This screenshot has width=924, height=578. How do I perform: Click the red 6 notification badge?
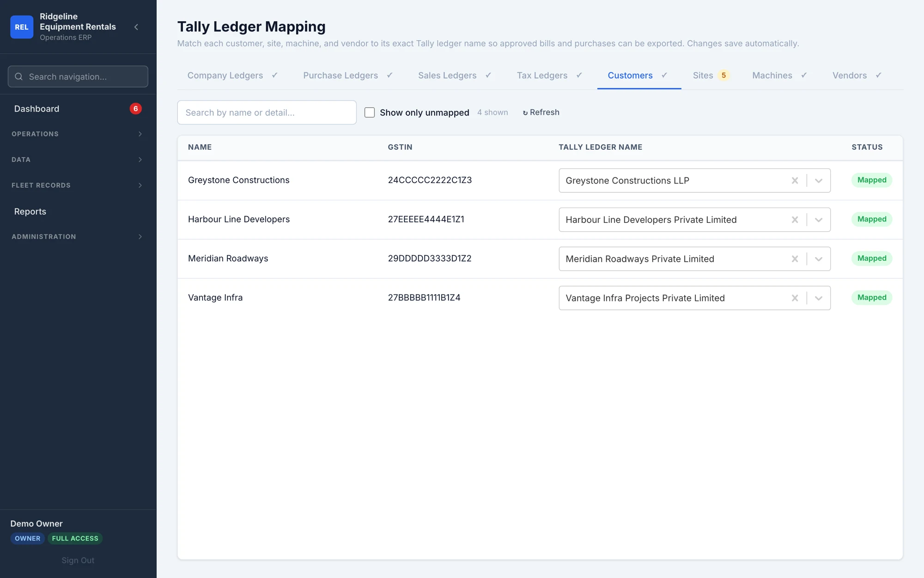point(135,109)
